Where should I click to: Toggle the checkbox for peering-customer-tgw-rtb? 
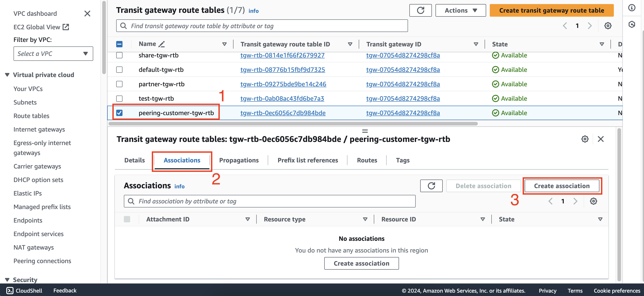(x=120, y=113)
